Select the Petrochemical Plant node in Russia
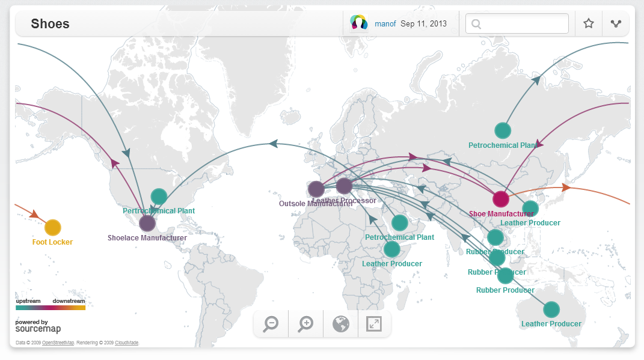 (503, 130)
